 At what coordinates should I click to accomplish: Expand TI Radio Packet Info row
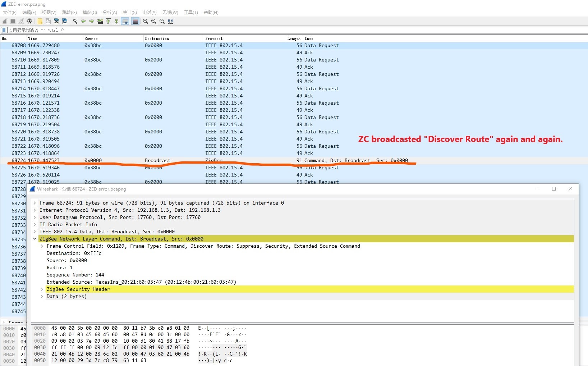coord(35,224)
